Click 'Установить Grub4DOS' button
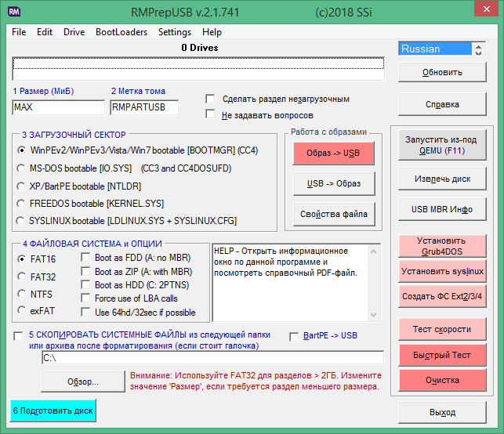The image size is (504, 434). tap(442, 246)
